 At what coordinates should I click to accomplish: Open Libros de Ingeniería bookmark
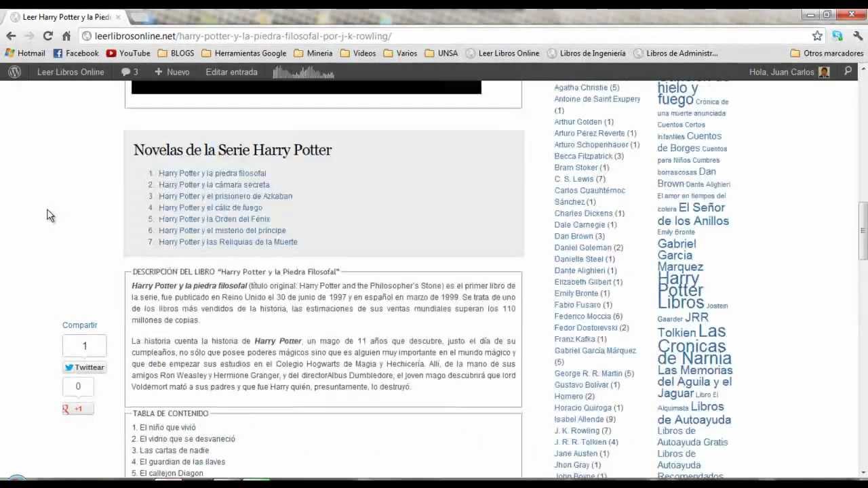(x=587, y=53)
